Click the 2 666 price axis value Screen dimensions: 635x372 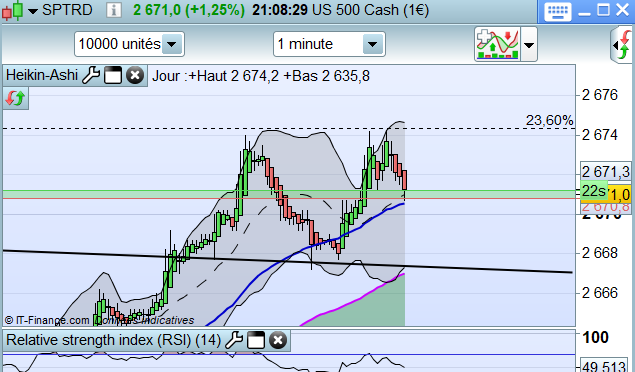(x=600, y=293)
